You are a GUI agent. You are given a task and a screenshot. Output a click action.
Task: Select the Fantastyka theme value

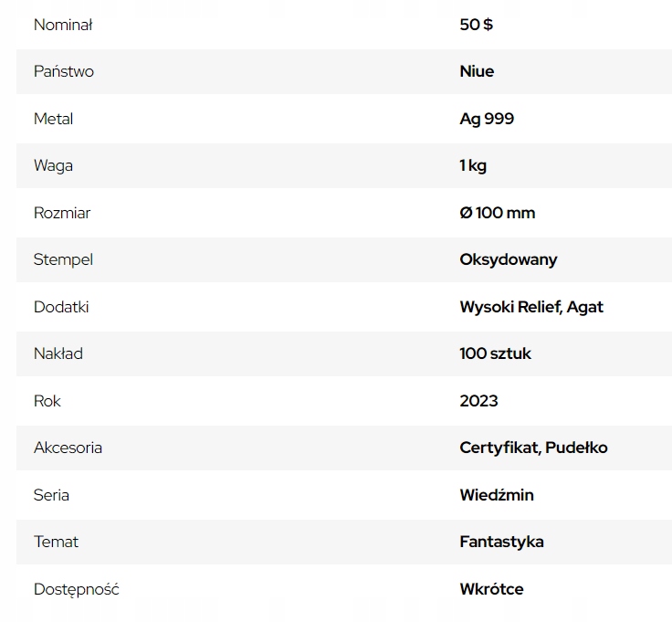point(501,542)
